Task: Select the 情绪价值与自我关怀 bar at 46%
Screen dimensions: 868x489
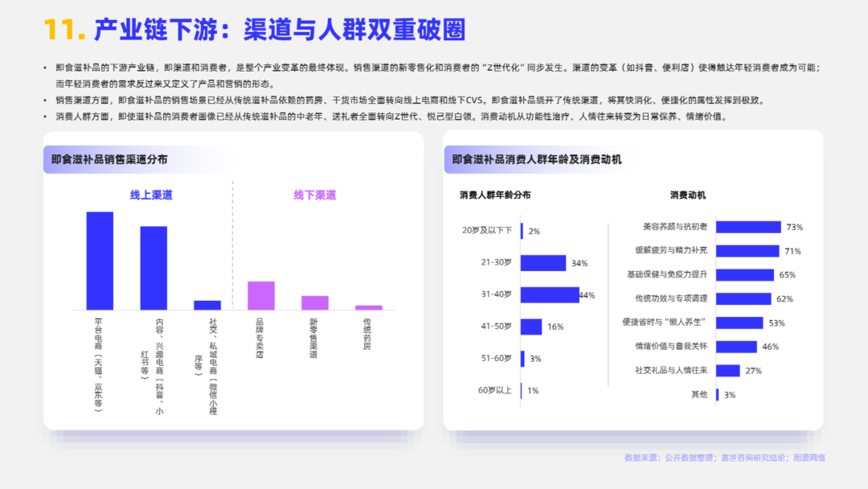Action: tap(736, 347)
